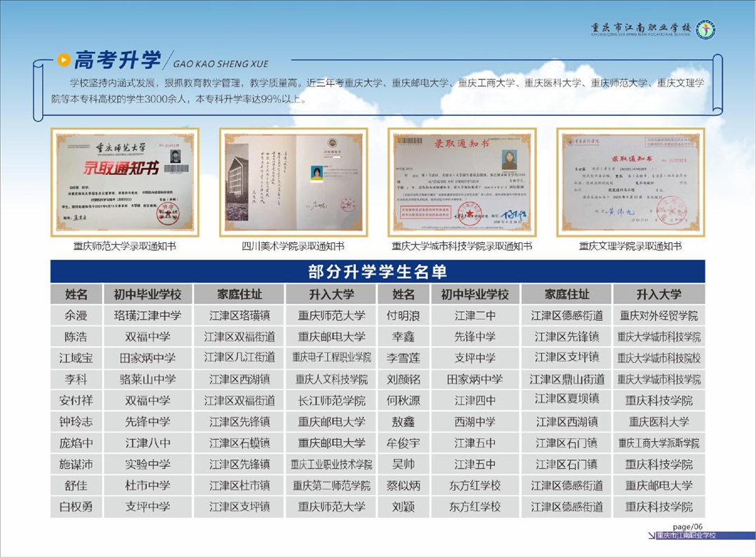This screenshot has width=756, height=557.
Task: Click the school cell 江津二中
Action: pyautogui.click(x=475, y=315)
